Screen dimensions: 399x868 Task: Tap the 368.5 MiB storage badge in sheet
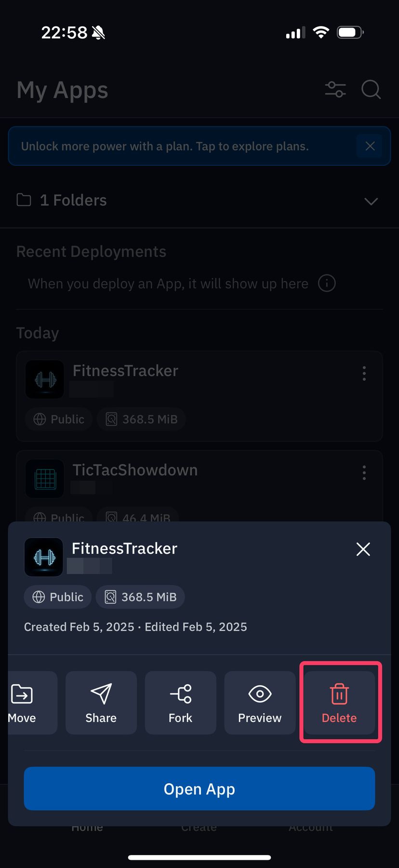click(140, 597)
